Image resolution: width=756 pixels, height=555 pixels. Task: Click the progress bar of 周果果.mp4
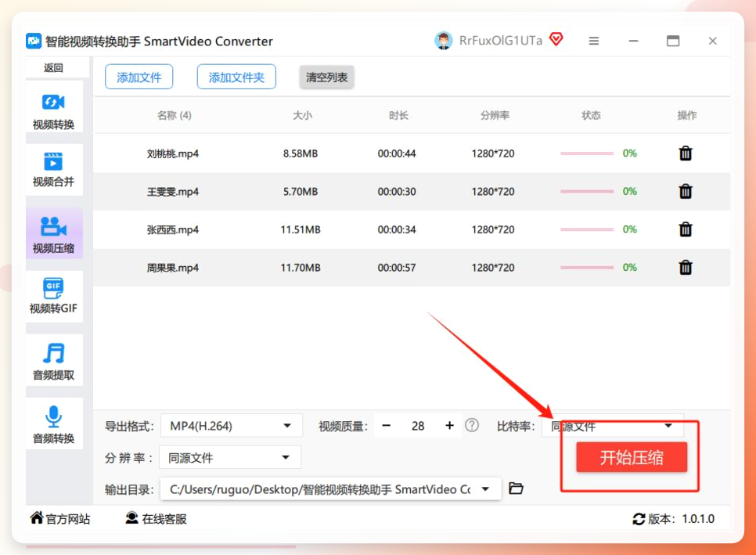pos(587,267)
